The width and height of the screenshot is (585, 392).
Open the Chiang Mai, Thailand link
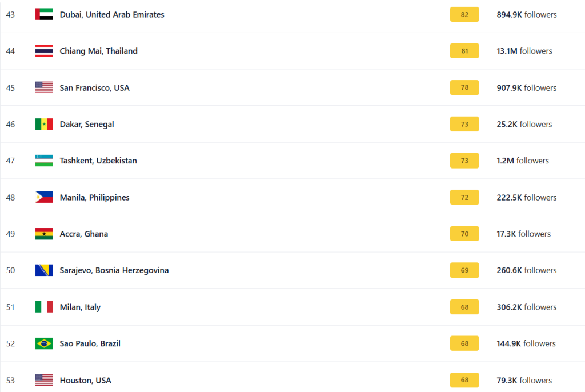[x=98, y=51]
